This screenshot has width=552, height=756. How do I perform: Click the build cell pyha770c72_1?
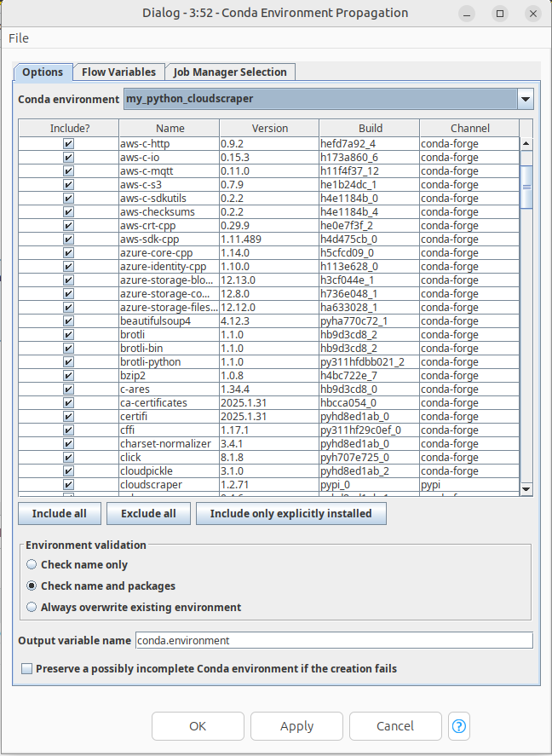[x=370, y=320]
